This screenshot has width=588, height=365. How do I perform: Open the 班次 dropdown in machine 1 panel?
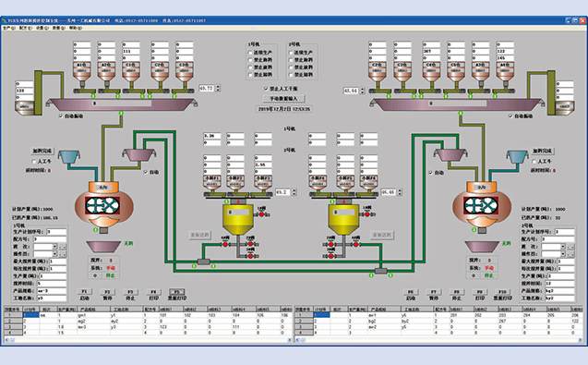[54, 247]
